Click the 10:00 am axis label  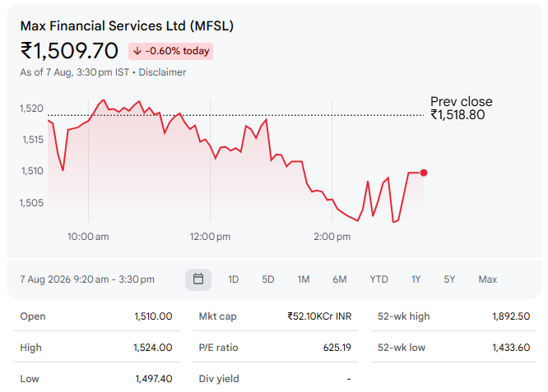(88, 237)
